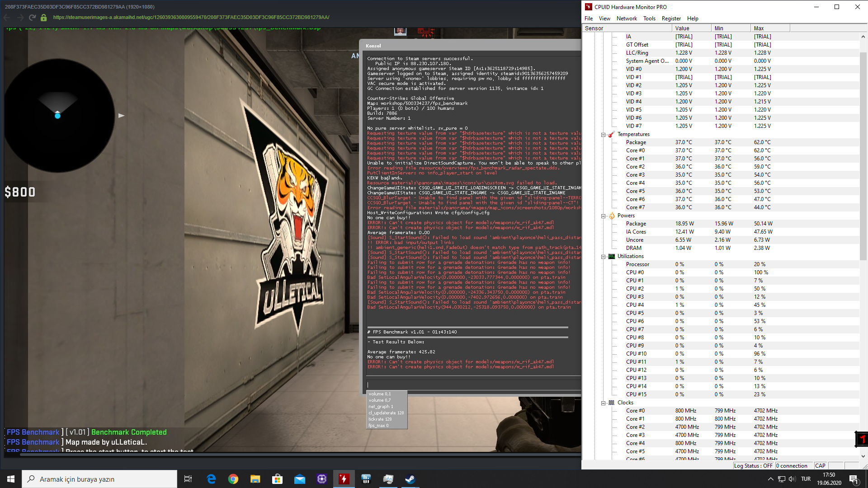Open the View menu in HWMonitor
The width and height of the screenshot is (868, 488).
coord(604,19)
